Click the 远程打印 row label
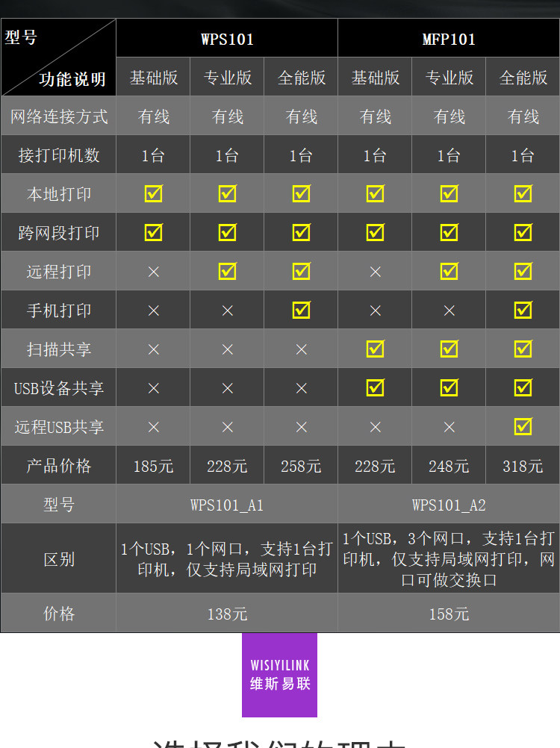This screenshot has height=748, width=560. pos(59,272)
